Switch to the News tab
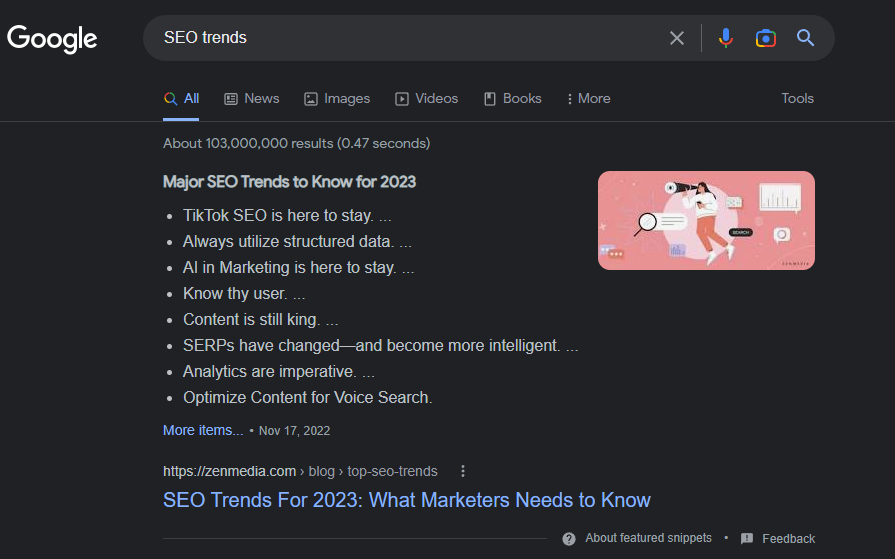This screenshot has width=895, height=559. pyautogui.click(x=252, y=99)
